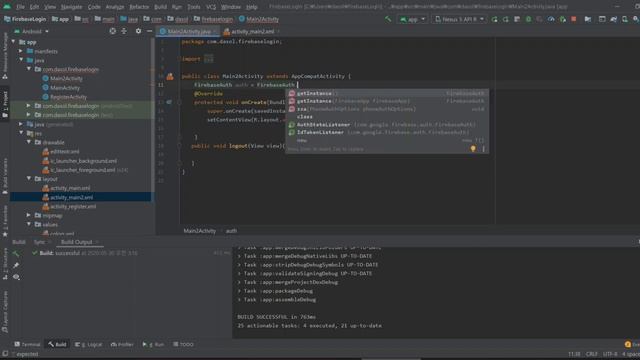Switch to the Build Output tab
This screenshot has width=640, height=360.
(x=77, y=242)
